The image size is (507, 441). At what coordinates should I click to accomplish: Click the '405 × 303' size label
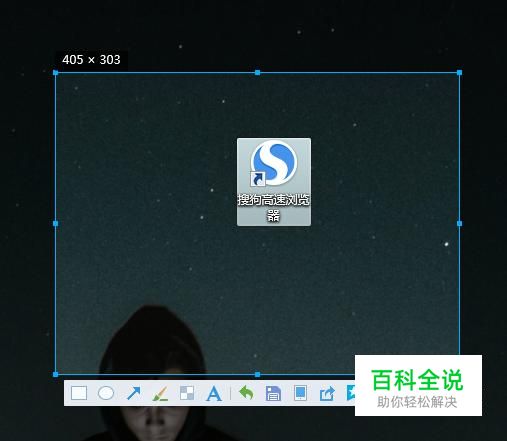click(x=91, y=60)
